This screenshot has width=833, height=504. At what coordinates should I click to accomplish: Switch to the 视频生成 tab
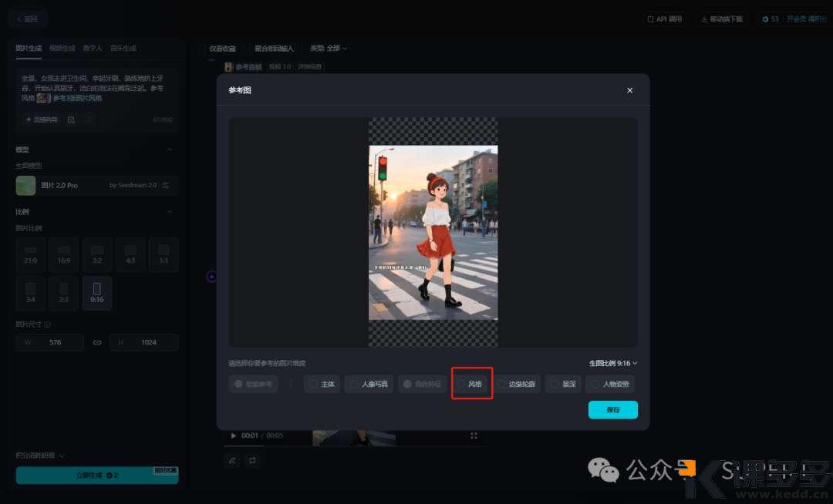coord(62,48)
